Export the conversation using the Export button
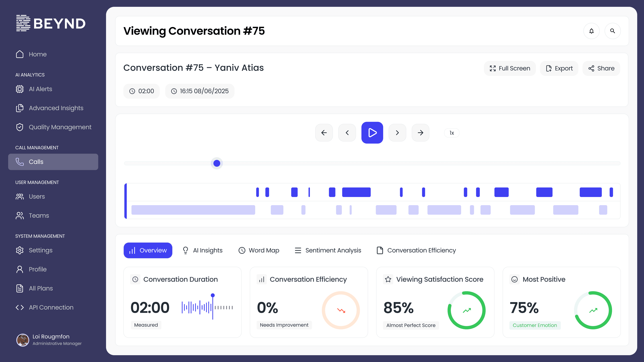This screenshot has width=644, height=362. pos(559,68)
